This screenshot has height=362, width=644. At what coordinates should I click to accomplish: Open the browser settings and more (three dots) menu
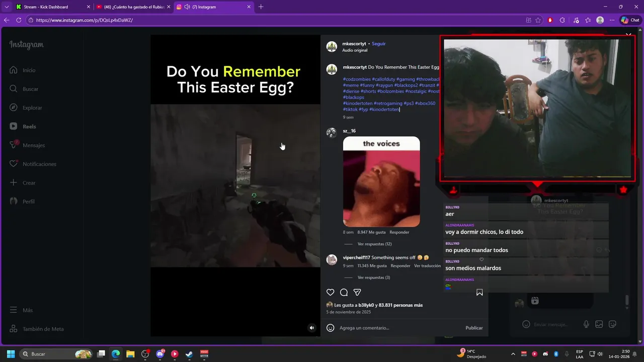(612, 20)
